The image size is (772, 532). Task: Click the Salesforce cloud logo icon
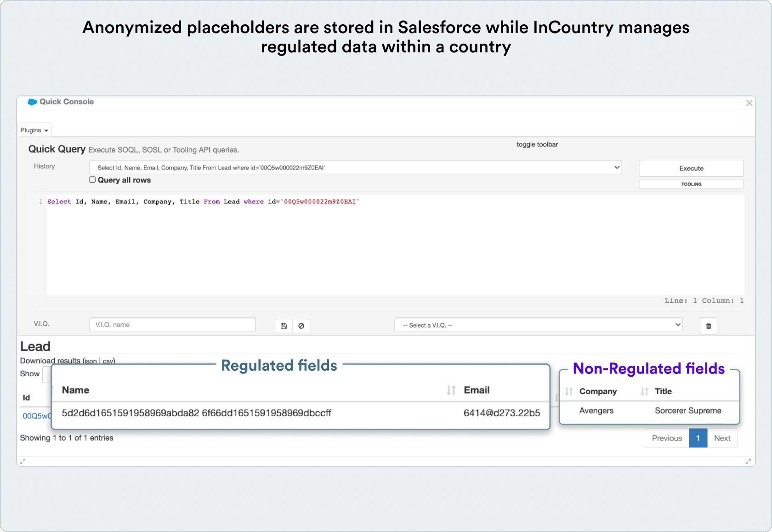pos(32,102)
